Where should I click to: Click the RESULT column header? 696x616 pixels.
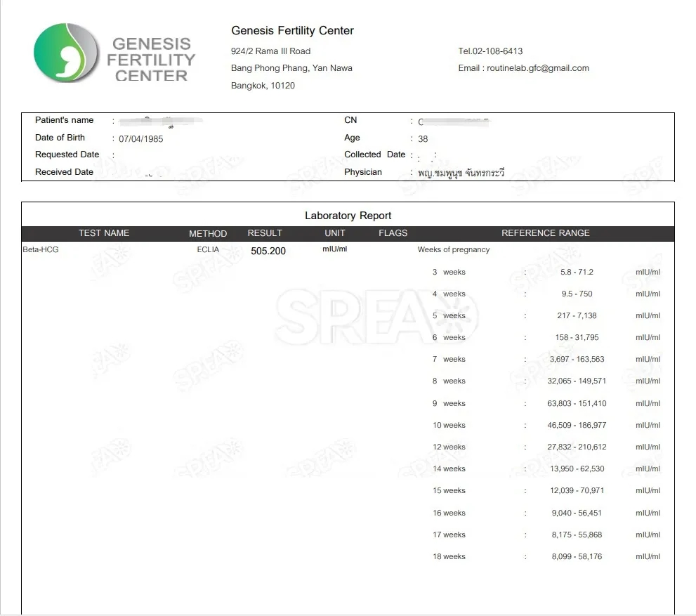click(265, 233)
